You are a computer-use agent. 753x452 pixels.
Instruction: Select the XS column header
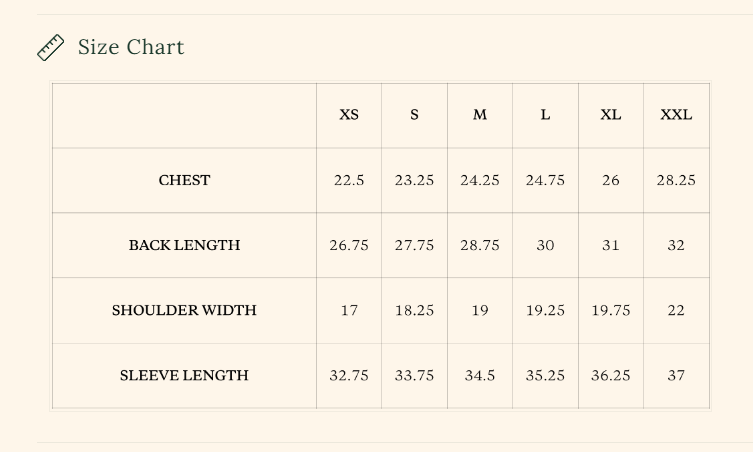tap(349, 115)
